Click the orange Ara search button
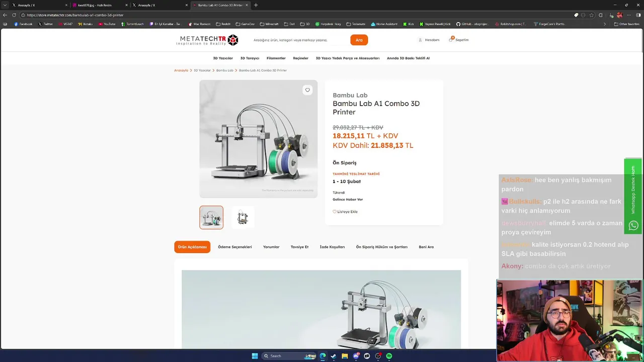Image resolution: width=644 pixels, height=362 pixels. [359, 40]
